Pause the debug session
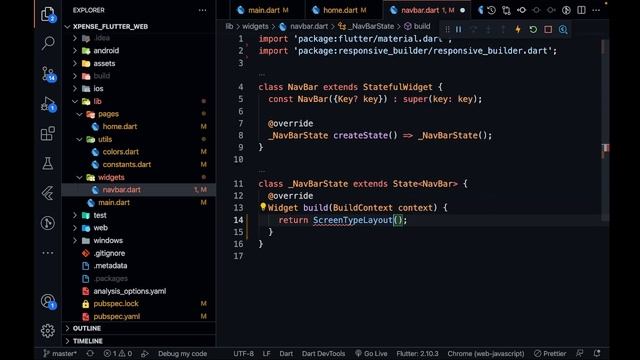640x360 pixels. pyautogui.click(x=459, y=29)
